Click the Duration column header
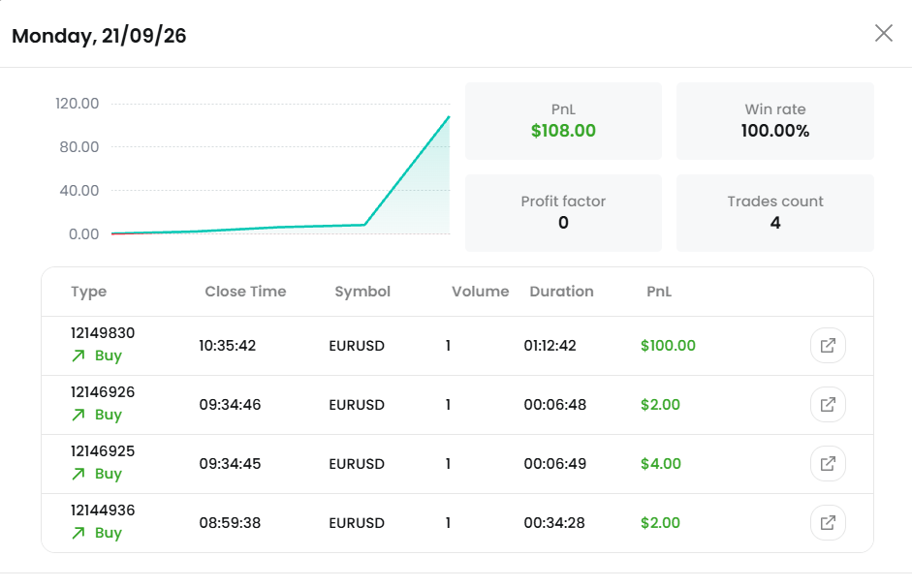Screen dimensions: 912x588 click(561, 292)
